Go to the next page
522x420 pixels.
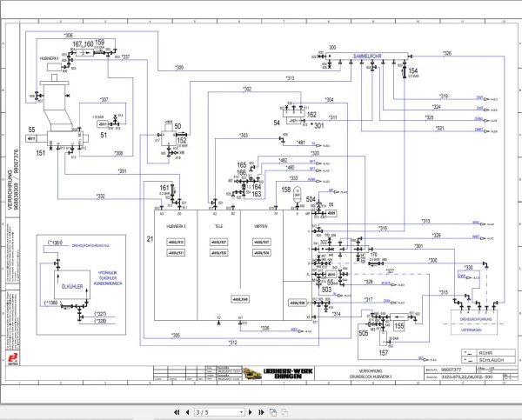[251, 412]
